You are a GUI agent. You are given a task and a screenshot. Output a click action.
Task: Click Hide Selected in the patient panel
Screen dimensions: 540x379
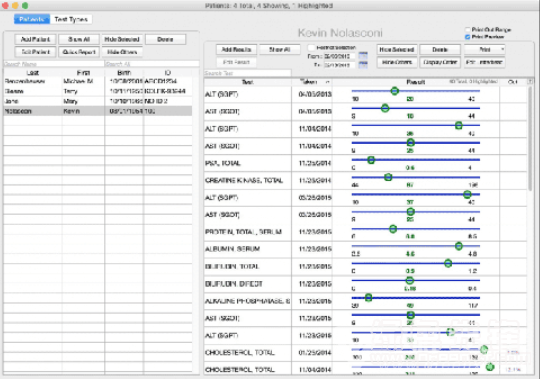point(122,39)
